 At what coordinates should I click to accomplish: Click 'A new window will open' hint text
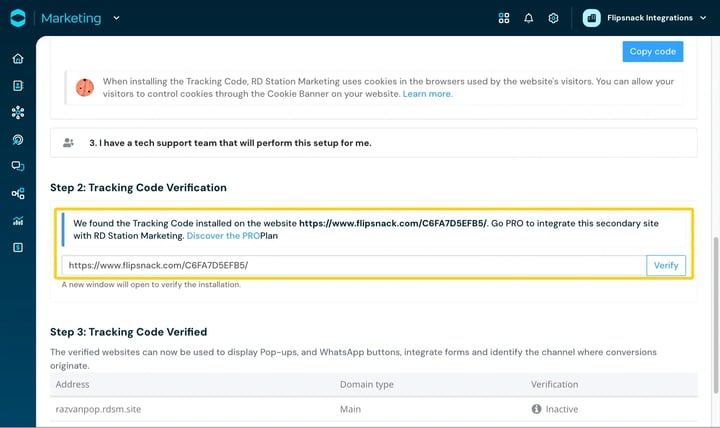point(151,285)
